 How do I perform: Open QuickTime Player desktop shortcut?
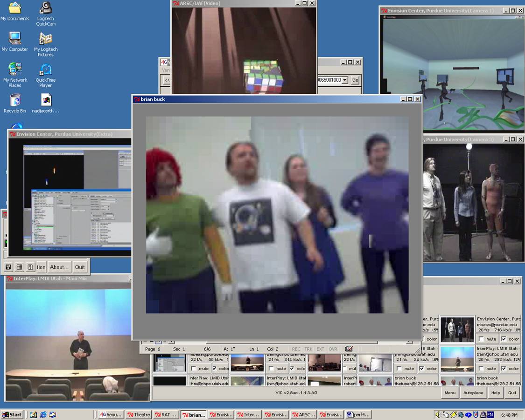[46, 75]
